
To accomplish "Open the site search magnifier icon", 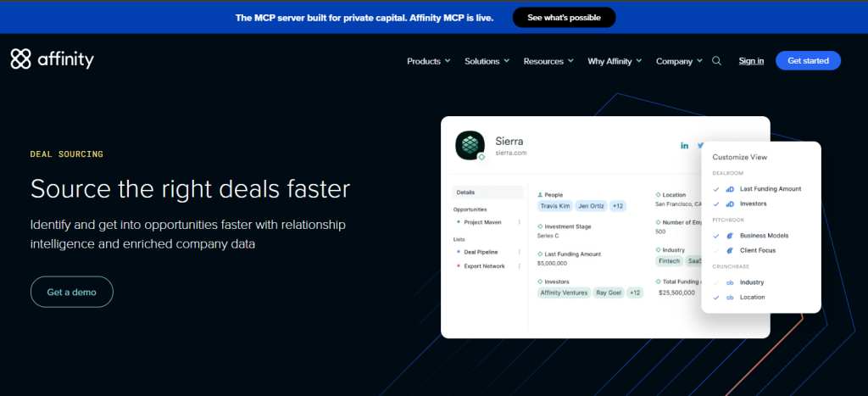I will [716, 61].
